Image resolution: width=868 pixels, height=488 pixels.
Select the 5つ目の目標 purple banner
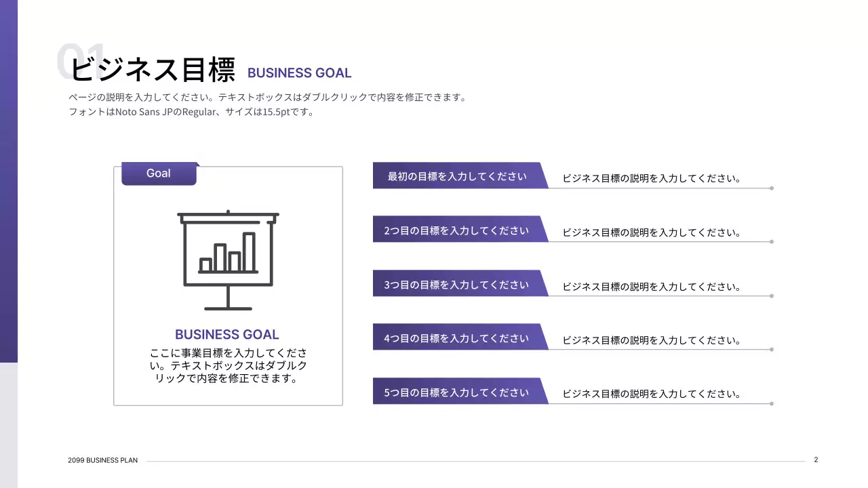457,392
